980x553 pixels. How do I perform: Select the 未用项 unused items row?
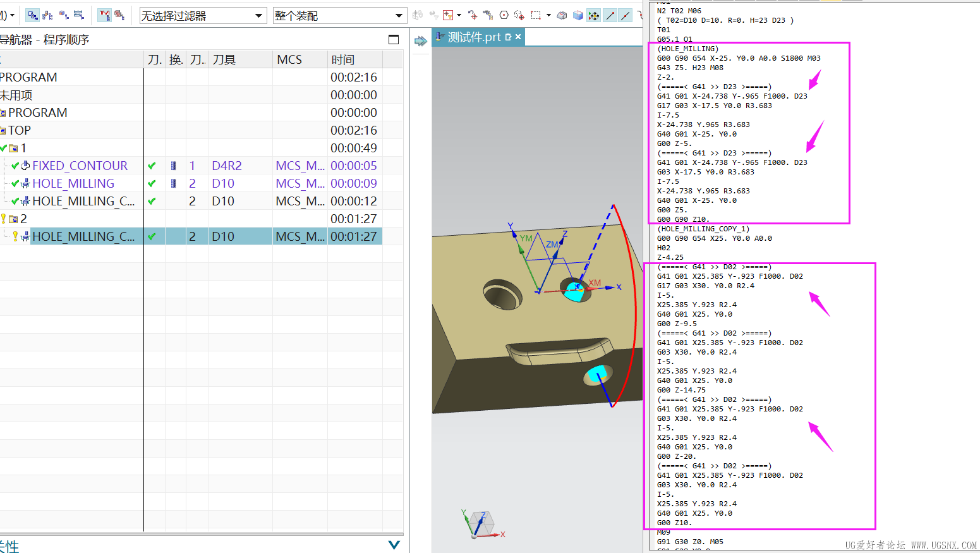pyautogui.click(x=16, y=95)
